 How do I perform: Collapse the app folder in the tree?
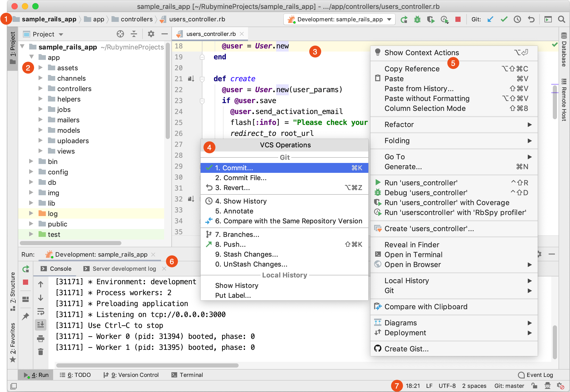[32, 57]
